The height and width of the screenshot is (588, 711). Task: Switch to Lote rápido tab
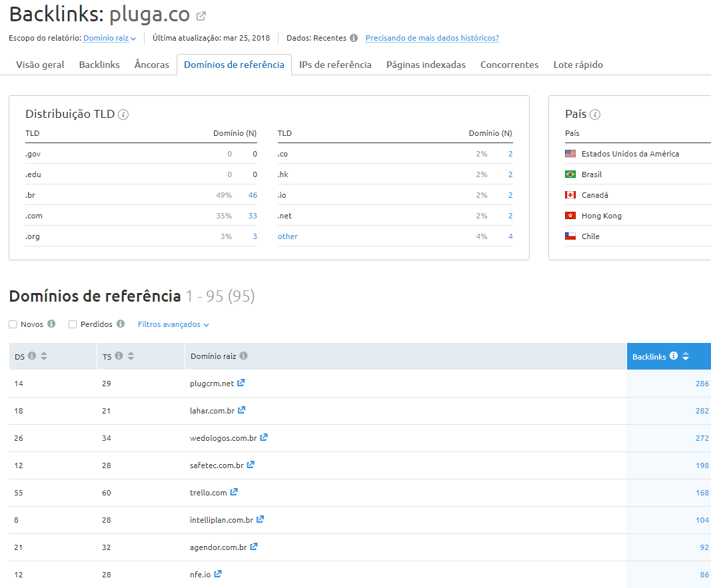(578, 65)
